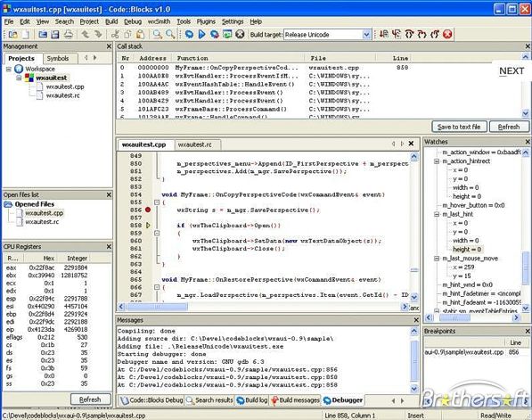
Task: Select wxauitest.cpp in the Projects tree
Action: 65,86
